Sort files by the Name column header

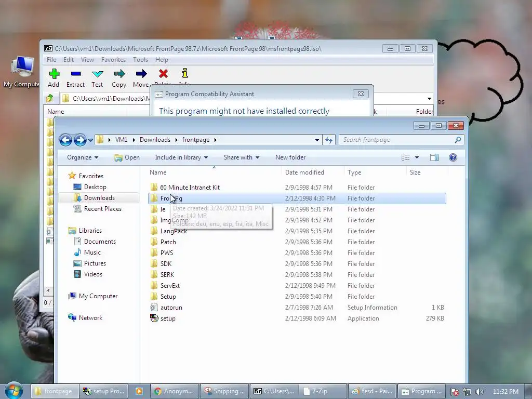tap(158, 172)
